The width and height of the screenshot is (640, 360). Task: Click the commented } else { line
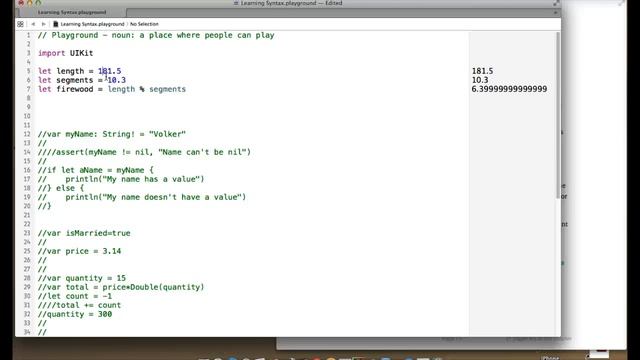pyautogui.click(x=61, y=188)
